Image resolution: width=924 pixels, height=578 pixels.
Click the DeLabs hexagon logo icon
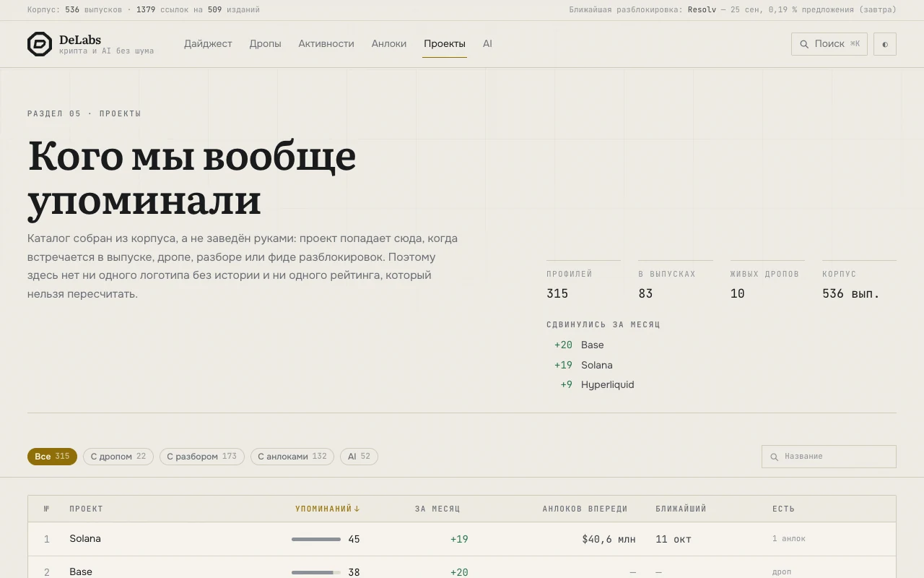40,44
